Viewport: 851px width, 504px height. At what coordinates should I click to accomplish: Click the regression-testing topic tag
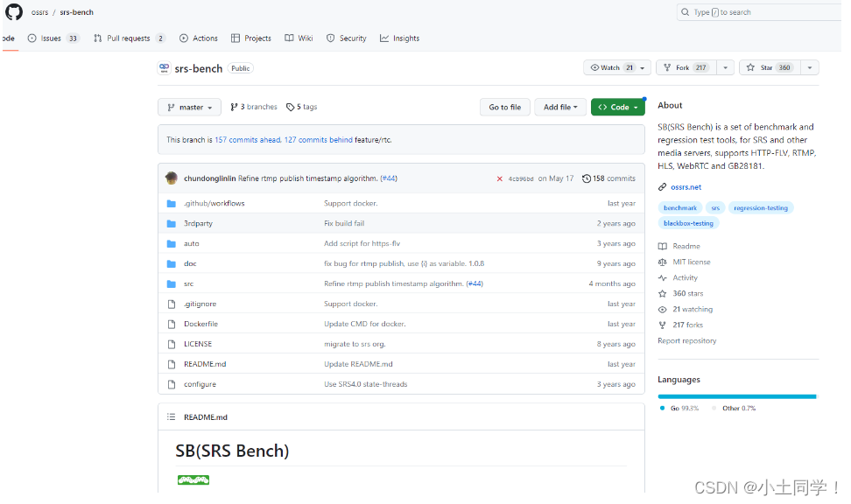click(x=760, y=207)
